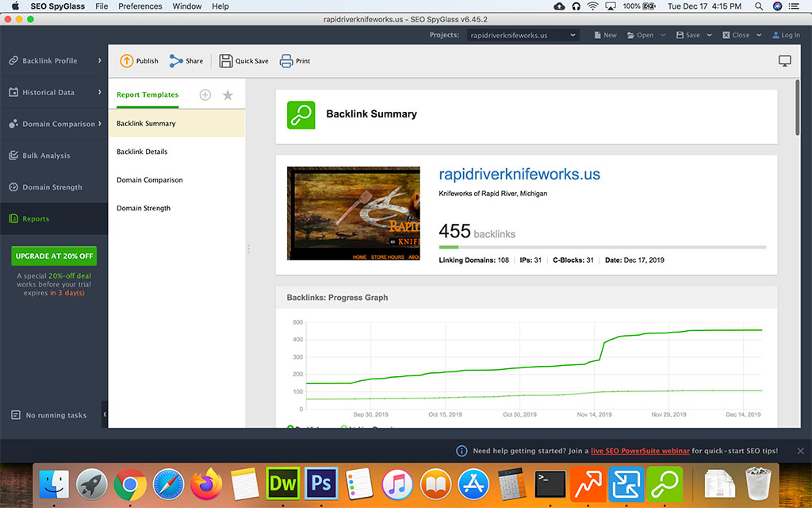812x508 pixels.
Task: Click Log In button
Action: click(x=786, y=35)
